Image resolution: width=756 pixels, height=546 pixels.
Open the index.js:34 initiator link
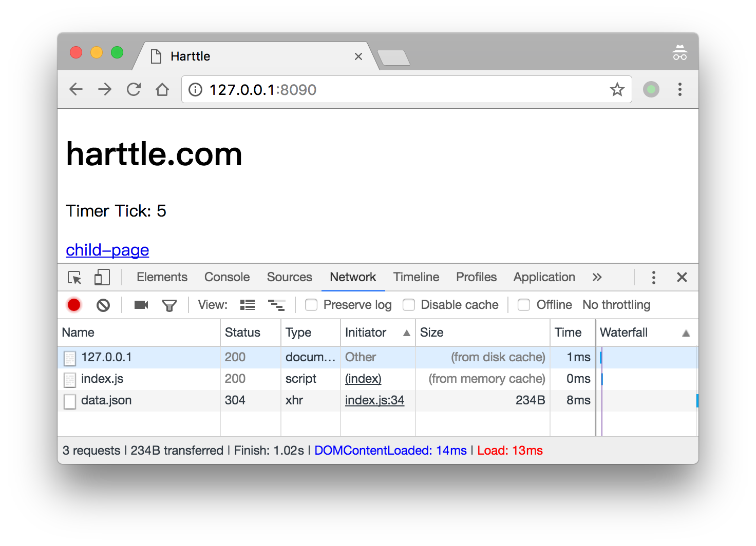(x=374, y=400)
